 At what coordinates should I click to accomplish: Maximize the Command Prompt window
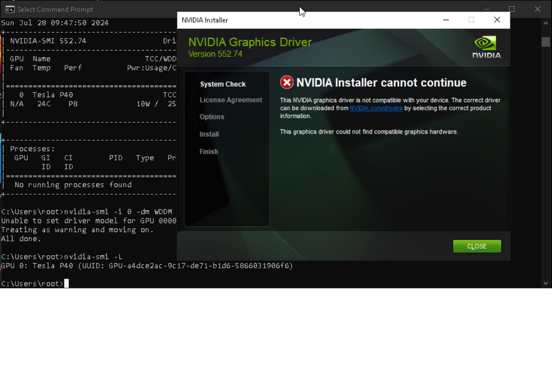click(x=512, y=9)
